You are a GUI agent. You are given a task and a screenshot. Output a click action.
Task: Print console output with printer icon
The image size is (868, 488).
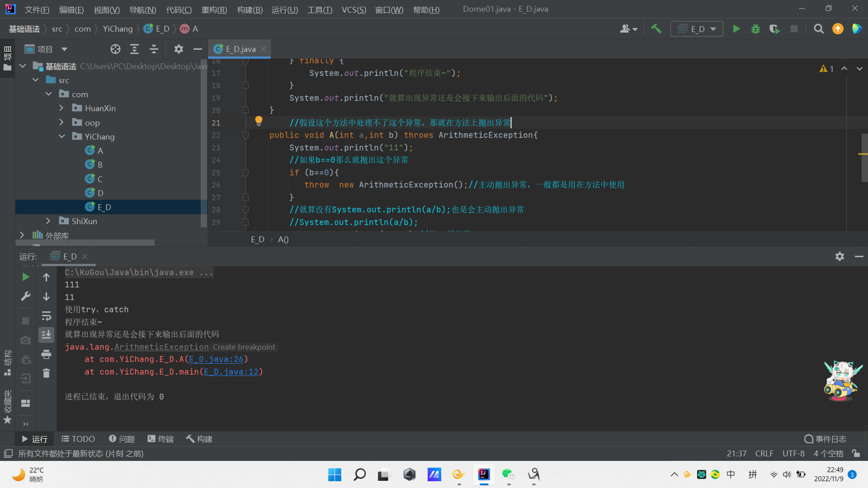click(46, 354)
